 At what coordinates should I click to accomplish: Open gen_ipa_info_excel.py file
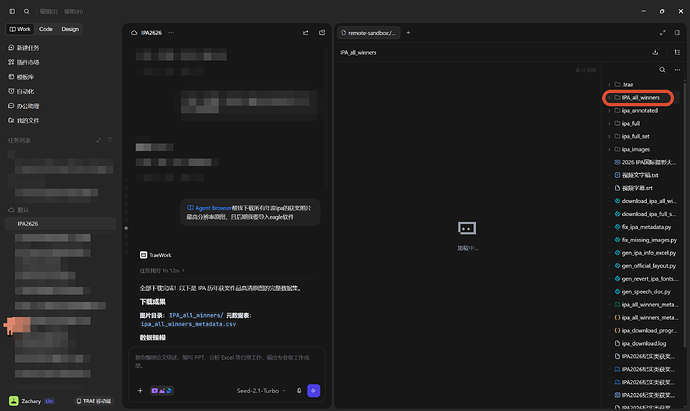643,253
